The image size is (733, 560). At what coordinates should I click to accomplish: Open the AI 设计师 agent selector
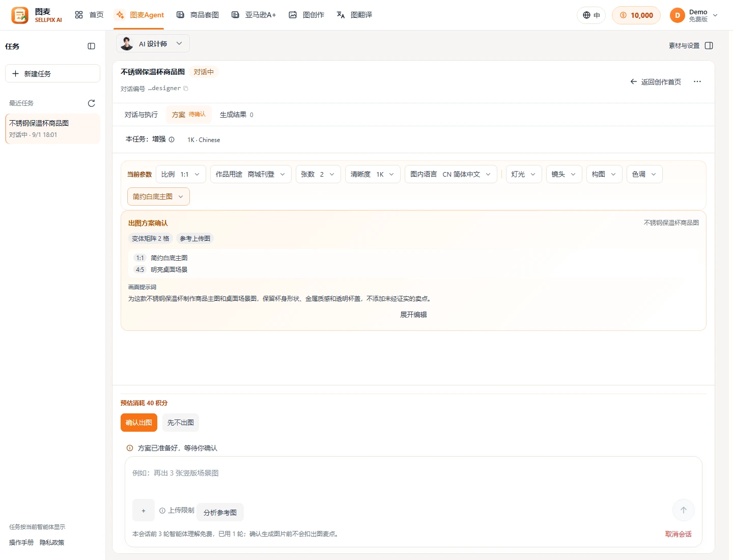(153, 44)
